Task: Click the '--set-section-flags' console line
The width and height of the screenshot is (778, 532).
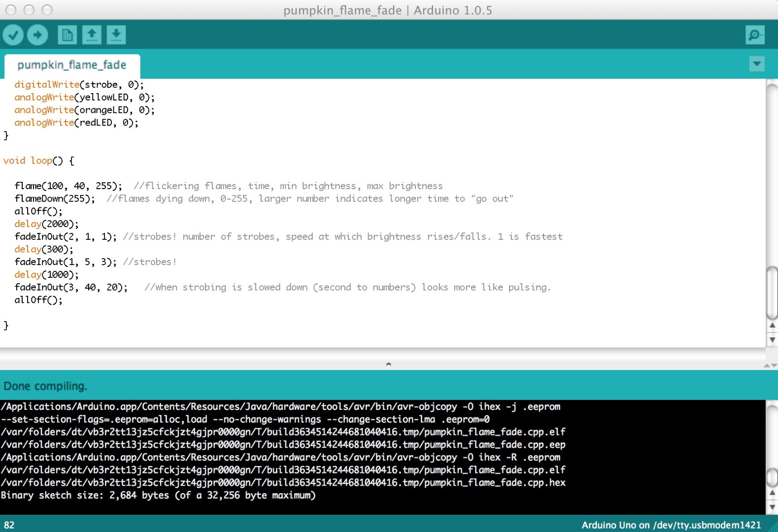Action: click(245, 419)
